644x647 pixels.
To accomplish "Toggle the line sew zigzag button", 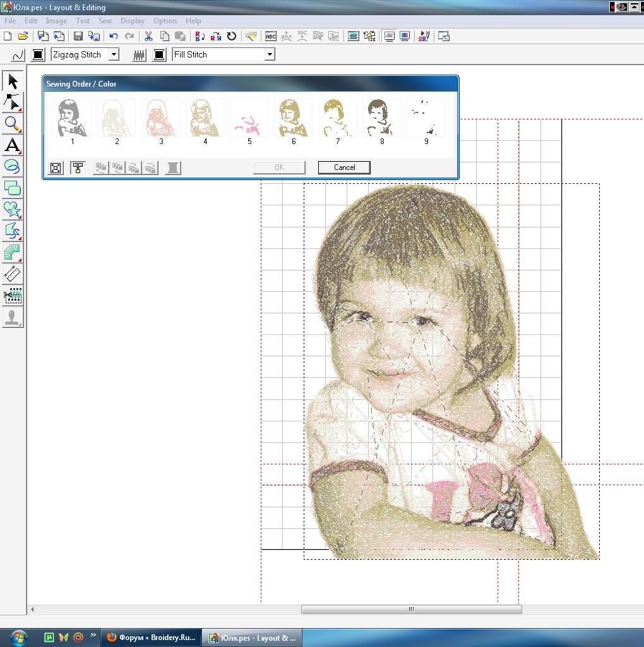I will pos(18,55).
